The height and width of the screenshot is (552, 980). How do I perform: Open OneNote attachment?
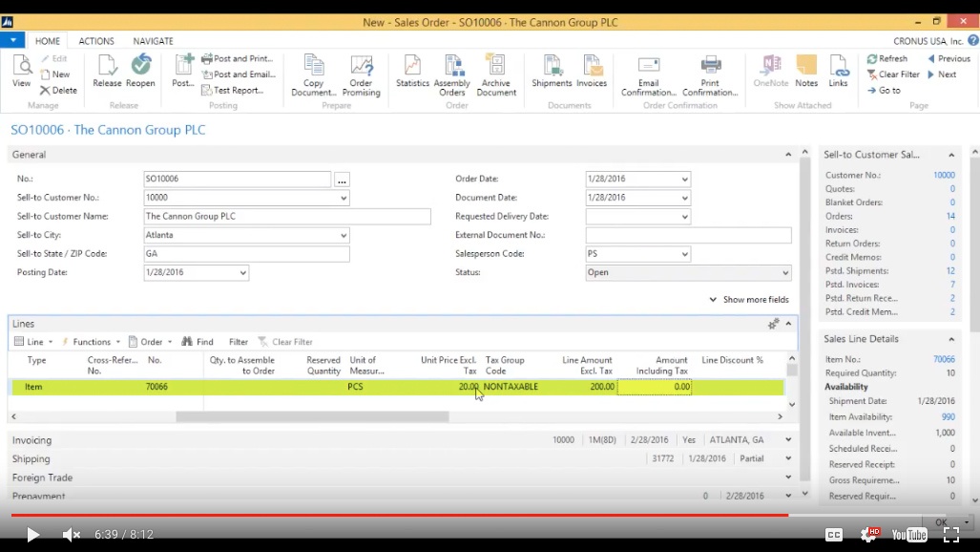coord(771,71)
